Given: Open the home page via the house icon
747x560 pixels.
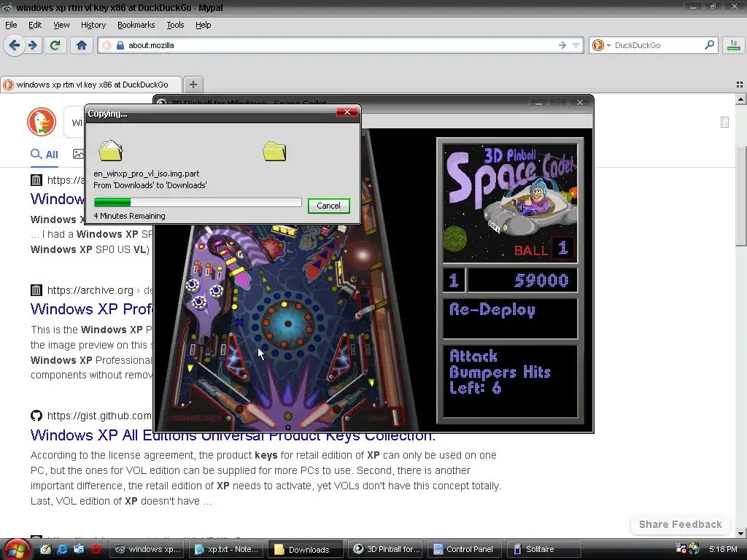Looking at the screenshot, I should click(82, 45).
